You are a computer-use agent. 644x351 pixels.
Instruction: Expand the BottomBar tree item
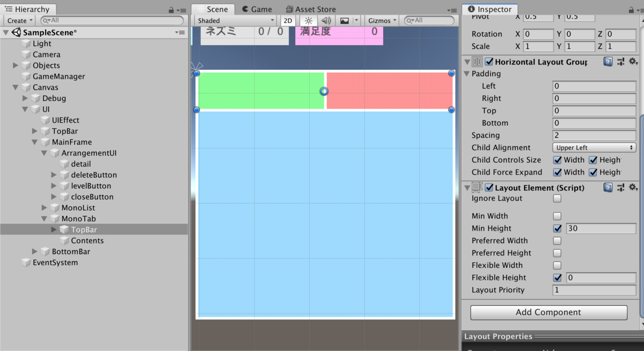[x=35, y=252]
